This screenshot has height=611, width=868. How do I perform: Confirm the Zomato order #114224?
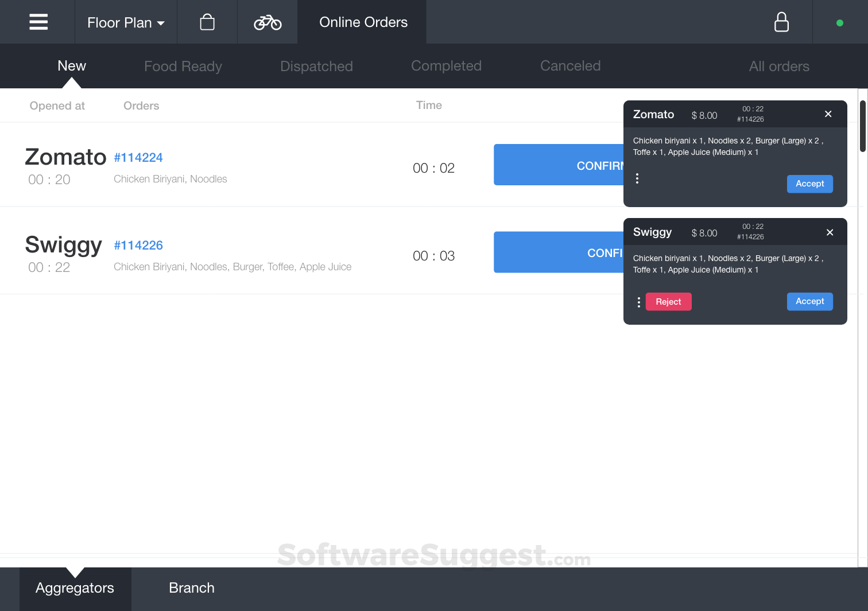coord(559,165)
